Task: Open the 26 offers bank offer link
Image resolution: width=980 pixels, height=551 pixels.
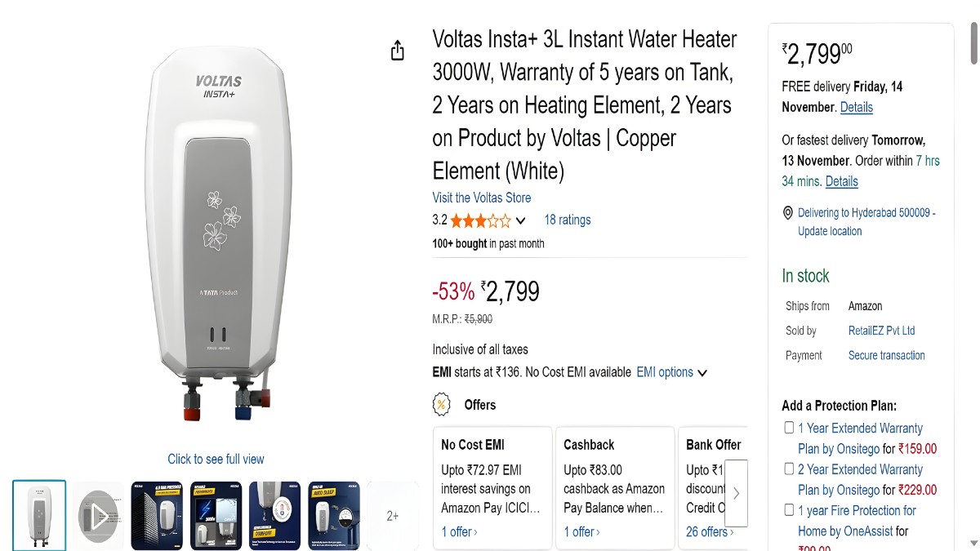Action: click(x=709, y=531)
